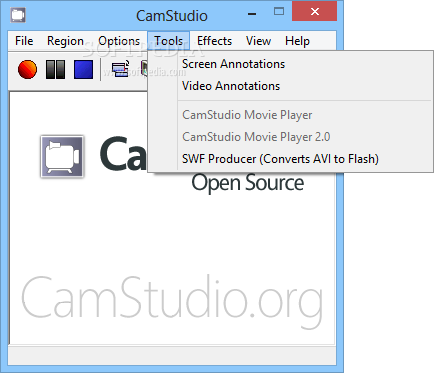Open the Options menu
The image size is (434, 373).
(x=119, y=41)
